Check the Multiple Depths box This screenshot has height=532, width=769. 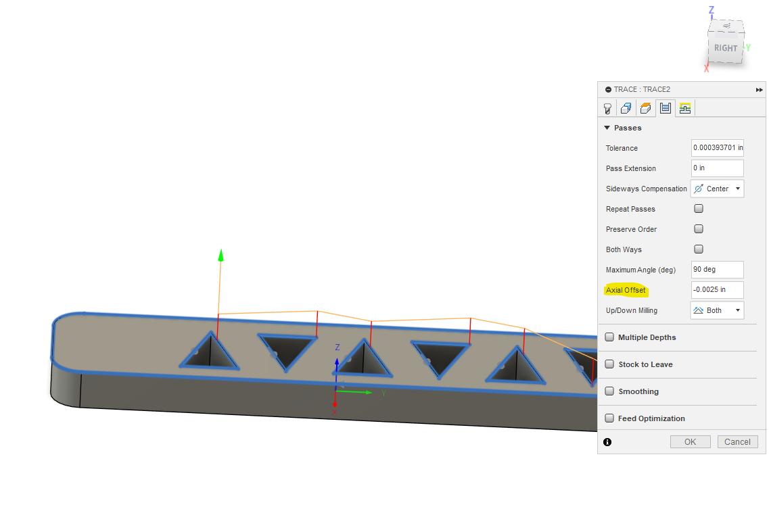pyautogui.click(x=609, y=337)
